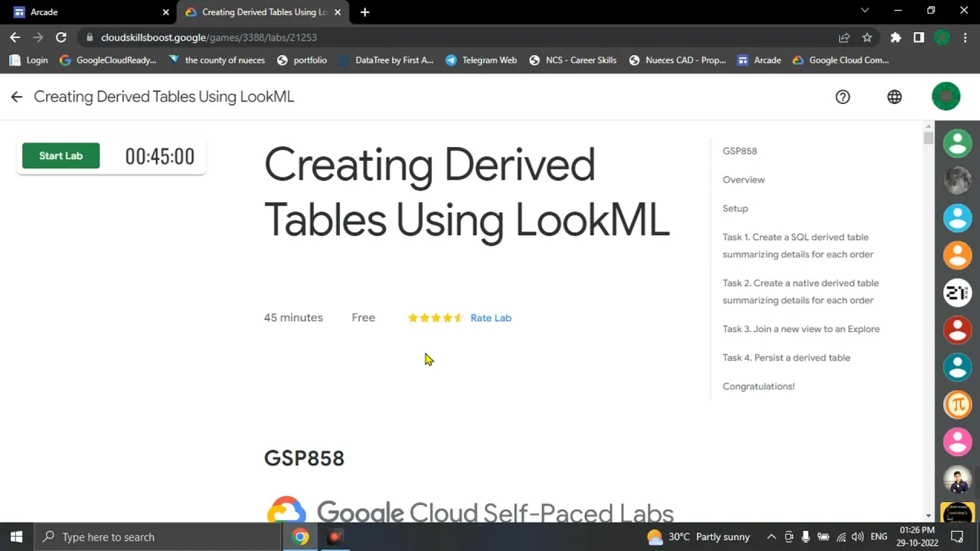Open the county of nueces bookmark
Viewport: 980px width, 551px height.
[217, 60]
